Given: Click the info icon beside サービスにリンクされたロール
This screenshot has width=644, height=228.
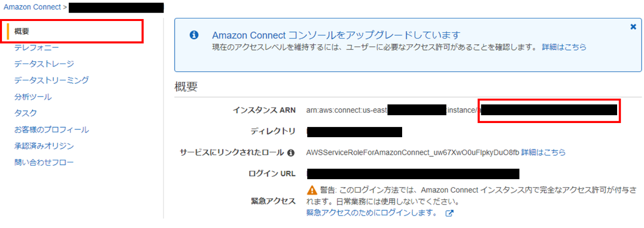Looking at the screenshot, I should 291,153.
